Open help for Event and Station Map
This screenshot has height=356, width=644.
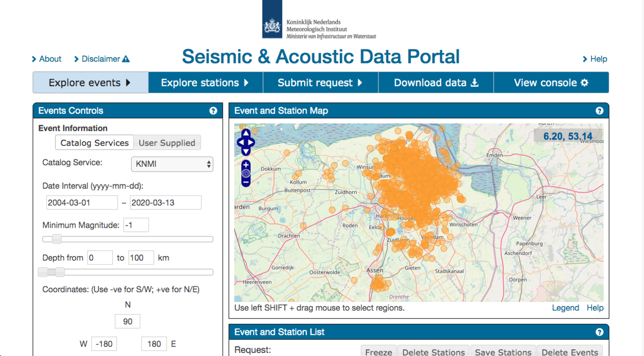pos(599,111)
